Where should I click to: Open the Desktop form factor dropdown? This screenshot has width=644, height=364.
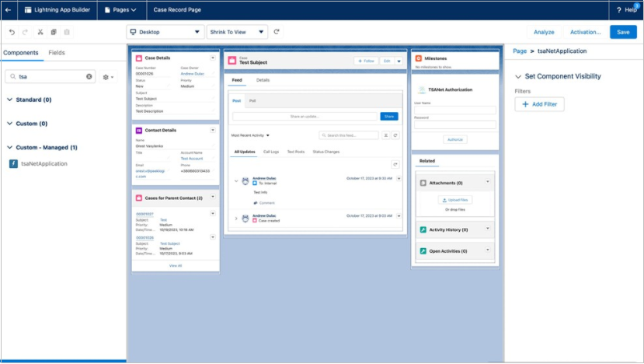coord(165,32)
